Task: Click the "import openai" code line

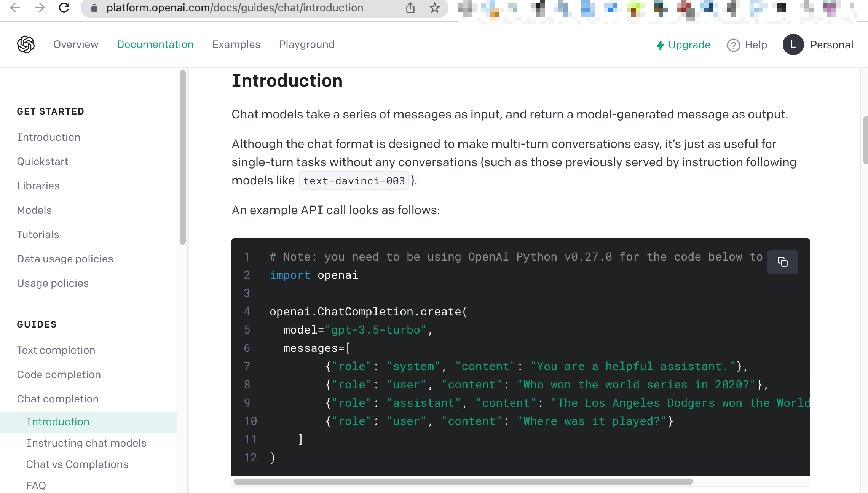Action: (x=314, y=275)
